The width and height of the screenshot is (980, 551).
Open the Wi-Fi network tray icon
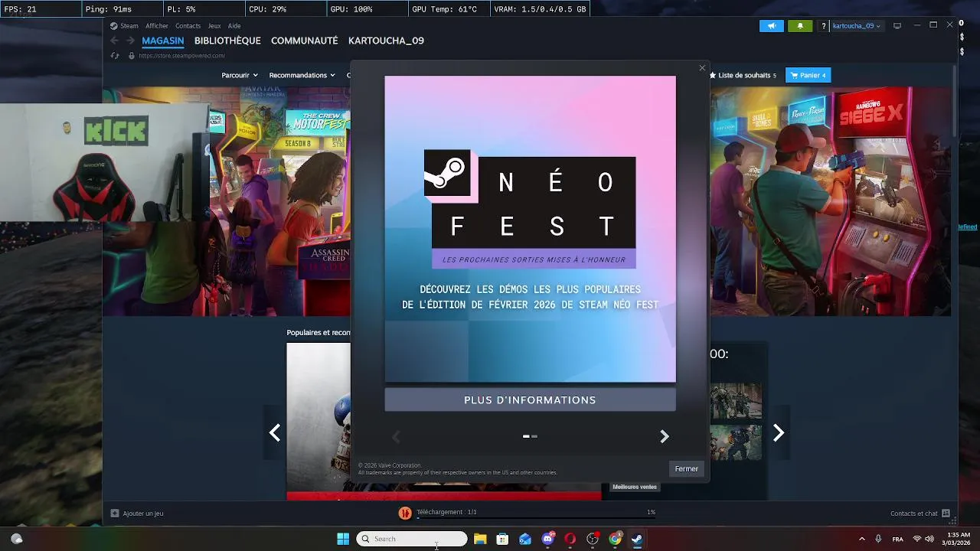click(917, 539)
